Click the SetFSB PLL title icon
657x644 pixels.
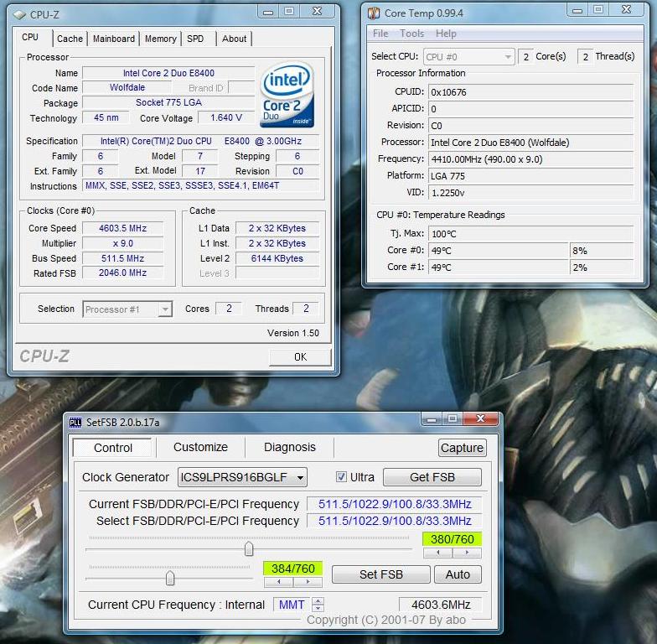(75, 423)
